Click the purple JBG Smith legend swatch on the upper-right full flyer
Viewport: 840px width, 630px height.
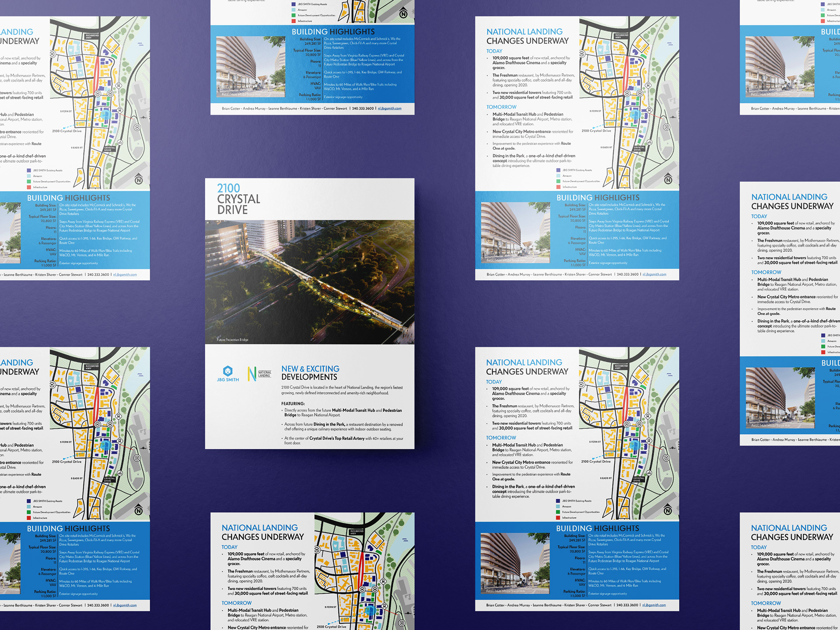click(x=559, y=170)
